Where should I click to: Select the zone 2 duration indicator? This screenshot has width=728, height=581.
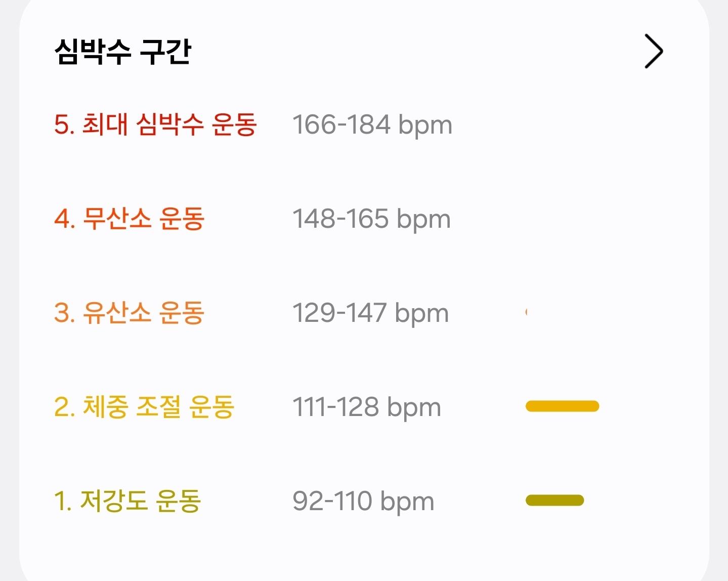pos(562,405)
